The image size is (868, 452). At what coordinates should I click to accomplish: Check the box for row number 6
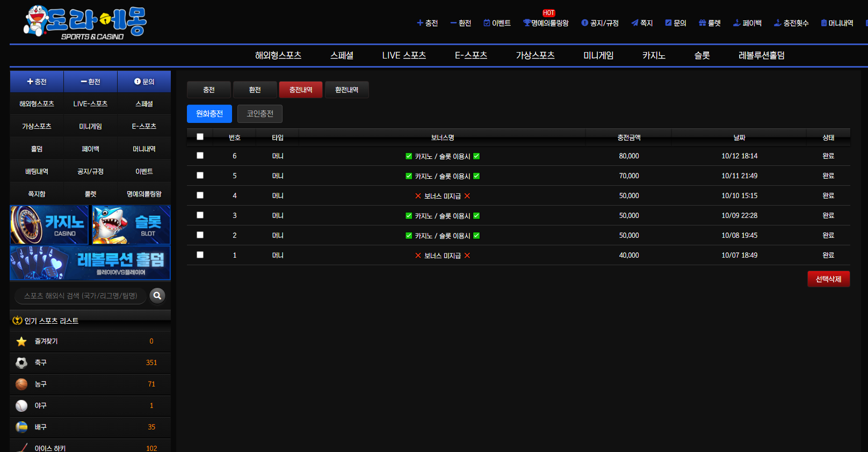200,156
